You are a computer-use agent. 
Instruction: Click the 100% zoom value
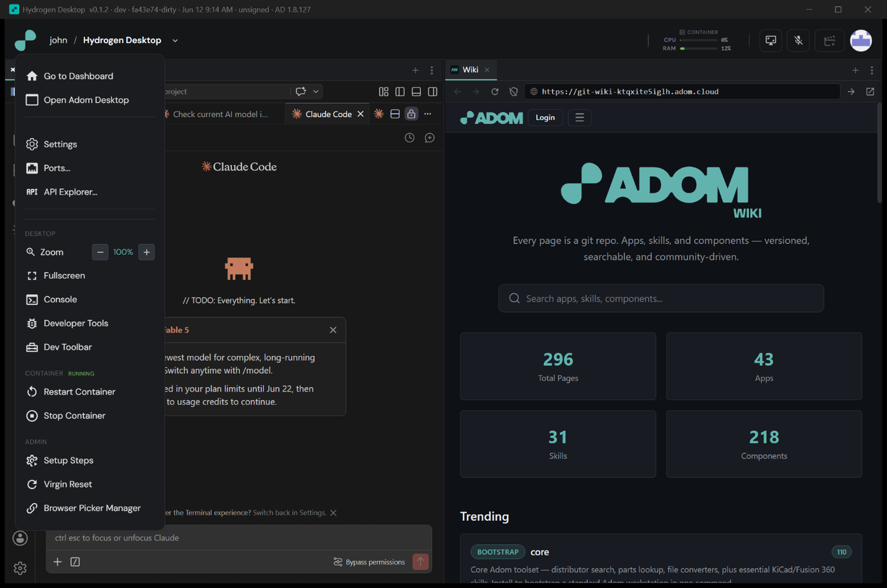[123, 252]
